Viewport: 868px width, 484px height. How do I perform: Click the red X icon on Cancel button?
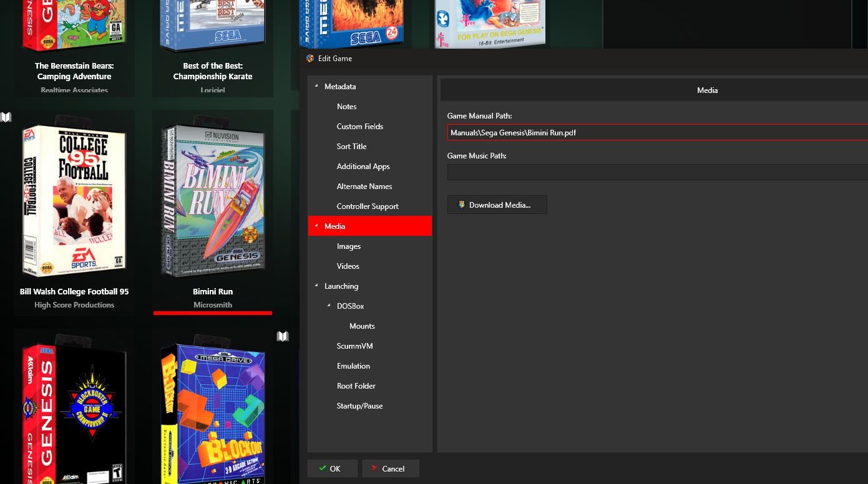pos(374,468)
